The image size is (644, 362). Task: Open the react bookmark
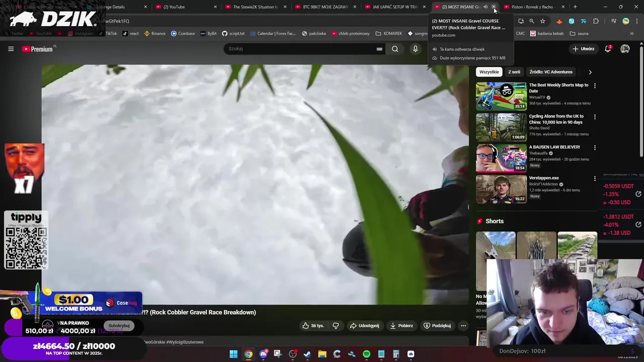(131, 34)
